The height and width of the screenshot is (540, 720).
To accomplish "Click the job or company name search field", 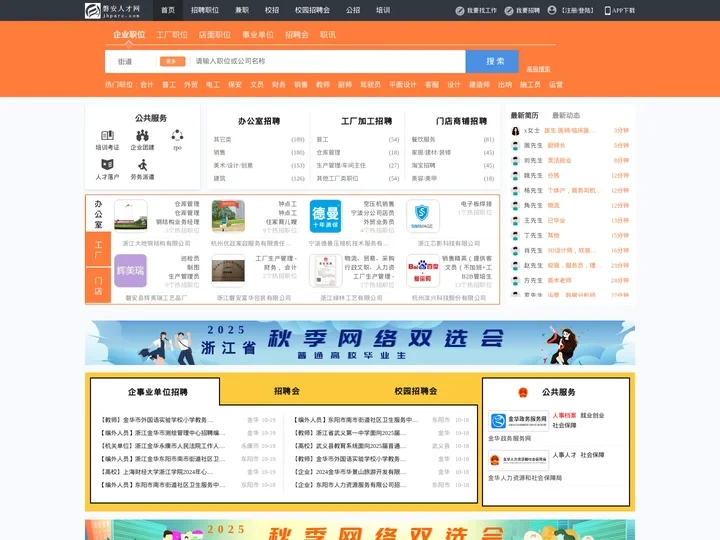I will [328, 61].
